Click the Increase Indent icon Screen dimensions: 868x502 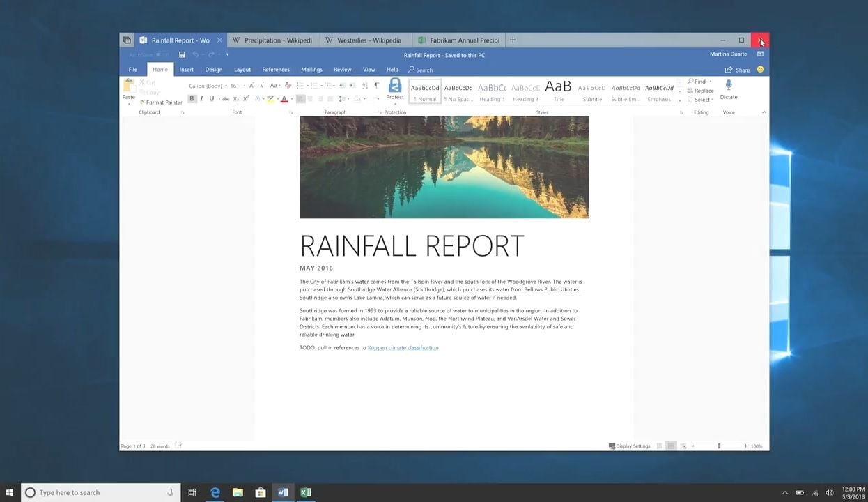(352, 86)
